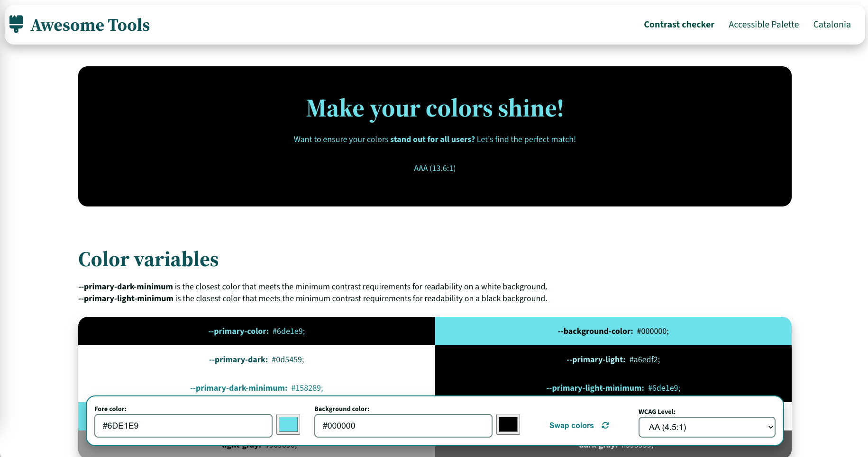This screenshot has height=457, width=868.
Task: Click the Background color input field
Action: 403,425
